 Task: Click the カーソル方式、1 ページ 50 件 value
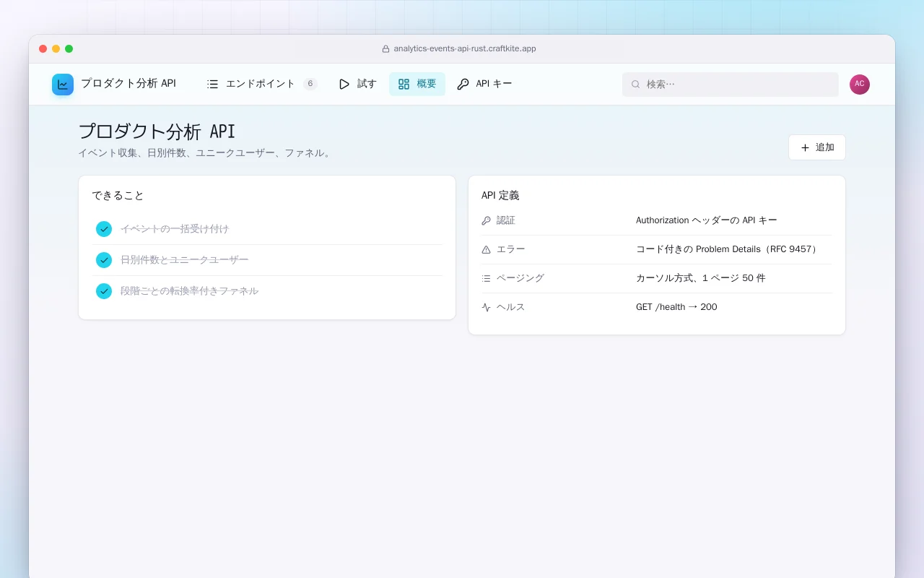pyautogui.click(x=701, y=278)
